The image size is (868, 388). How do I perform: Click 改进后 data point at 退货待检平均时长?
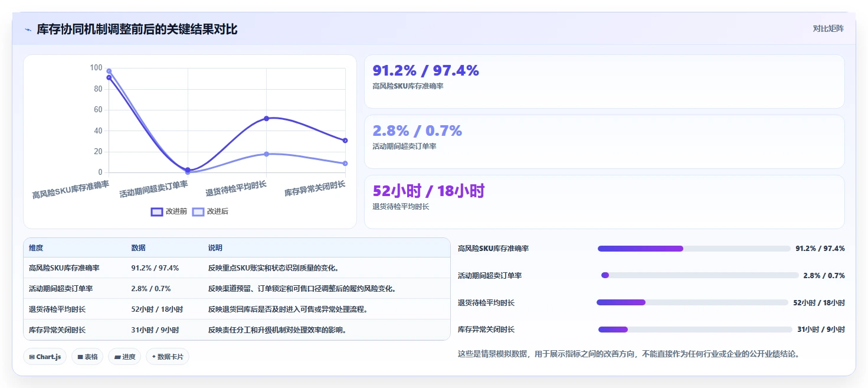click(x=266, y=154)
